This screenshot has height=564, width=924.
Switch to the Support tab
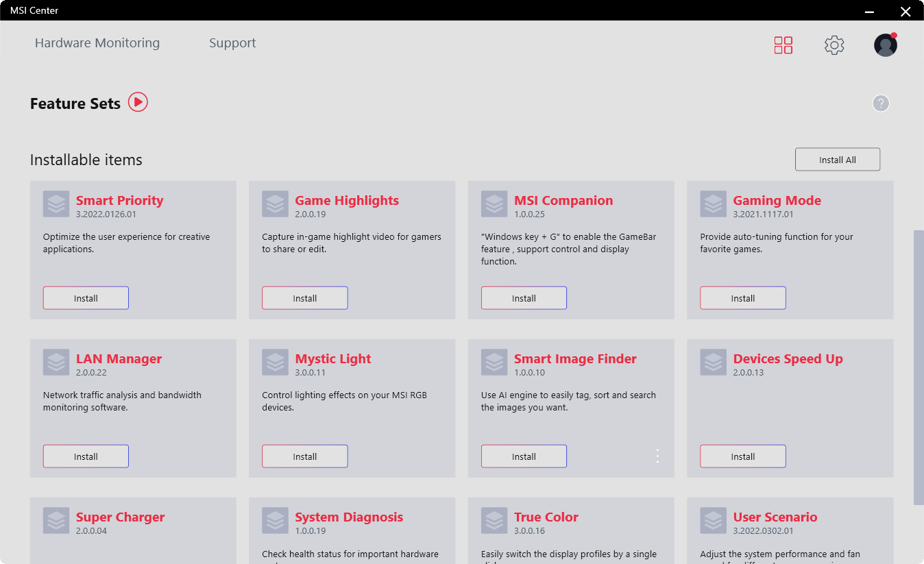click(232, 43)
